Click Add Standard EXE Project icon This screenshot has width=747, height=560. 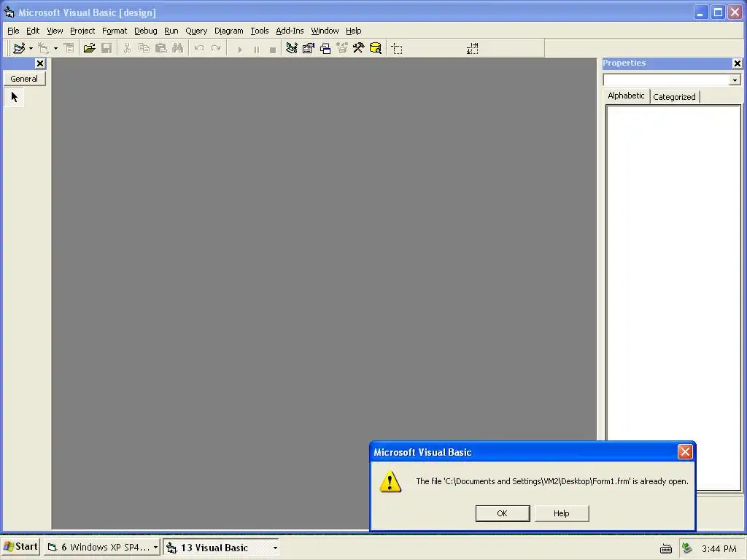click(19, 48)
